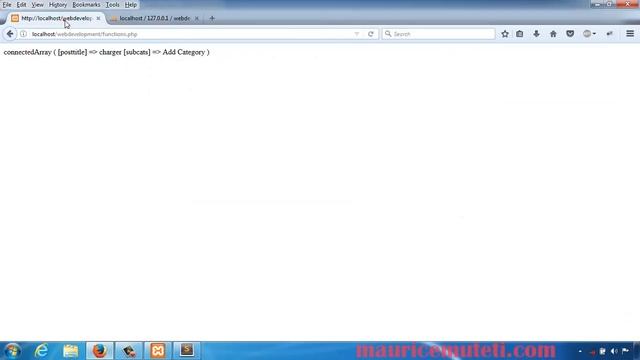Show site information icon in address bar
This screenshot has width=640, height=360.
tap(24, 34)
